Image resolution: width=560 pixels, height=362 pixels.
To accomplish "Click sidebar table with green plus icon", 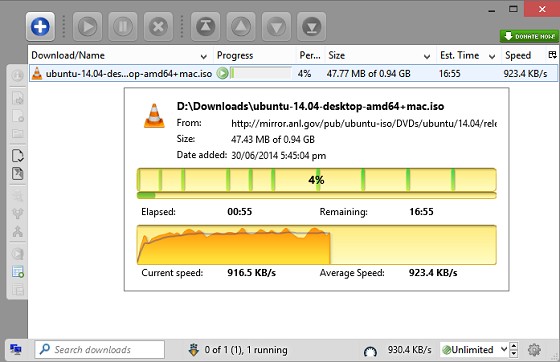I will tap(18, 272).
